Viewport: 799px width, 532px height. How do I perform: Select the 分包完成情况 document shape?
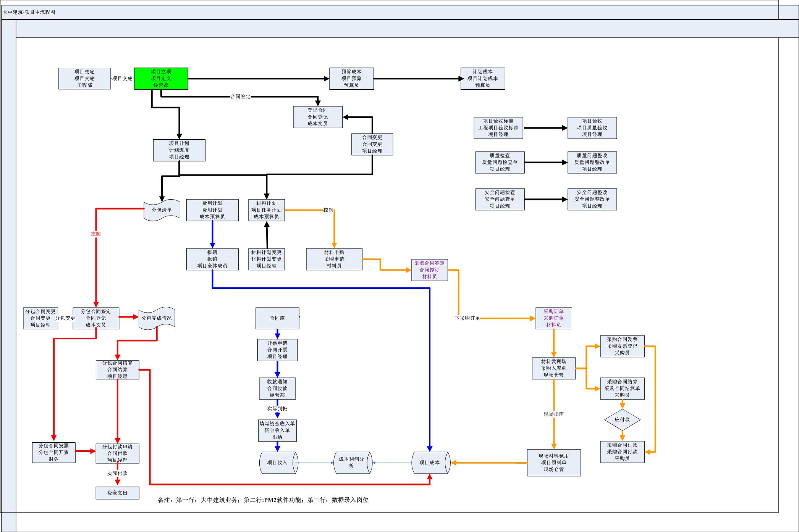(157, 318)
